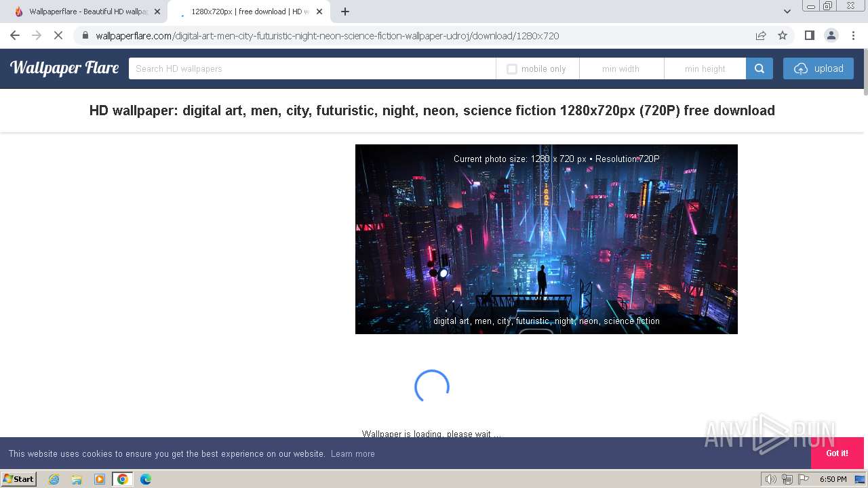Open the Action Center flag icon

click(x=804, y=479)
